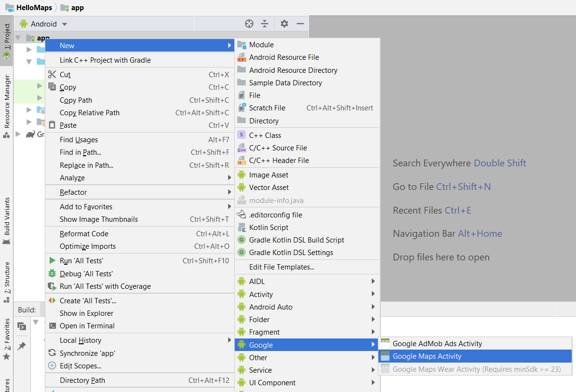This screenshot has width=576, height=392.
Task: Select Android Resource Directory
Action: (x=307, y=70)
